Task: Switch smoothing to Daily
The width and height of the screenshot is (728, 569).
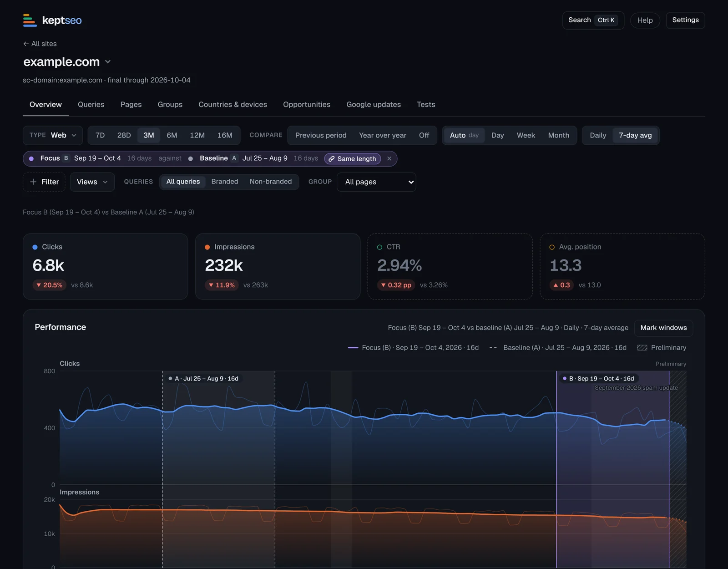Action: (598, 135)
